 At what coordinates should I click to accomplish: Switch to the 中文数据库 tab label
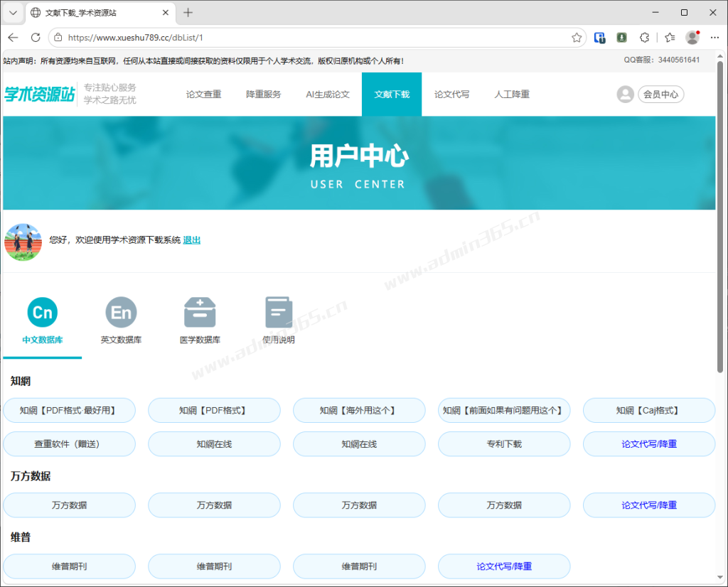tap(42, 340)
